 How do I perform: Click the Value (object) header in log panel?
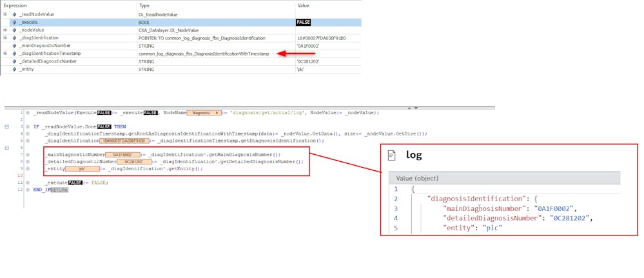pos(420,178)
